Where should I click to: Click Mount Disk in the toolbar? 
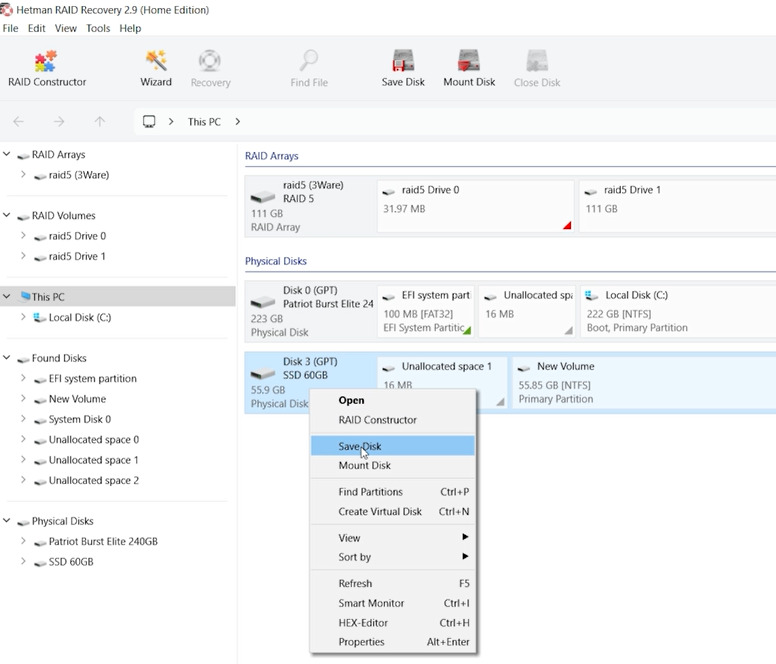469,69
